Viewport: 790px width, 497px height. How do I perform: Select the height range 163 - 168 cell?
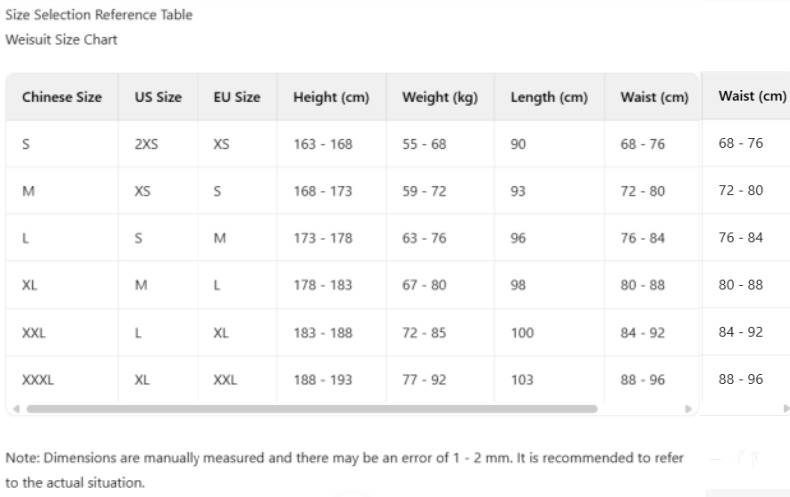click(323, 144)
